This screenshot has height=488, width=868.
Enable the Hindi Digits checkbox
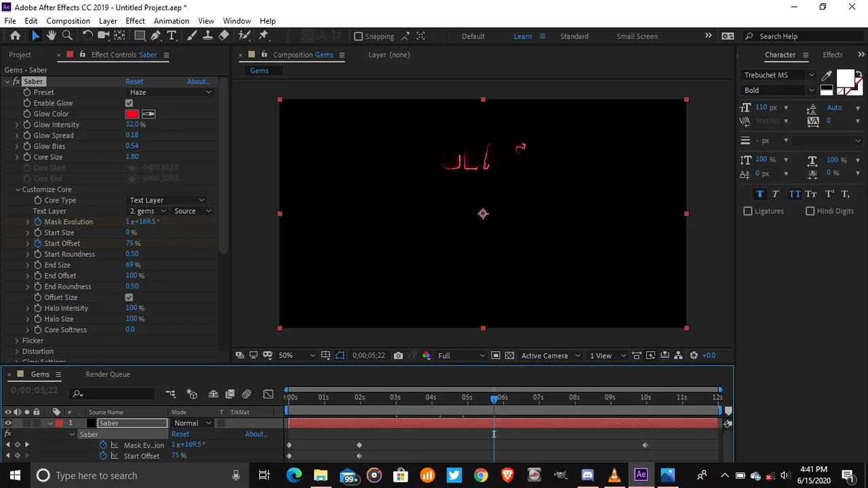pyautogui.click(x=810, y=211)
